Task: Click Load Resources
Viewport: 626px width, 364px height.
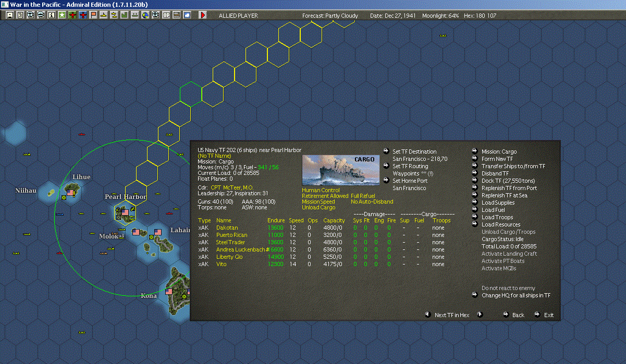Action: 501,224
